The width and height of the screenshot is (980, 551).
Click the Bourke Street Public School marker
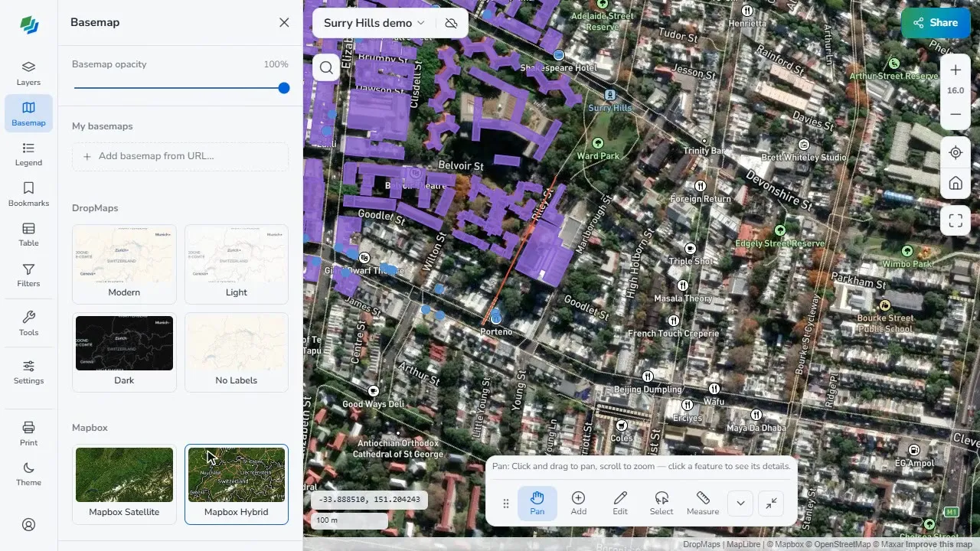[885, 305]
